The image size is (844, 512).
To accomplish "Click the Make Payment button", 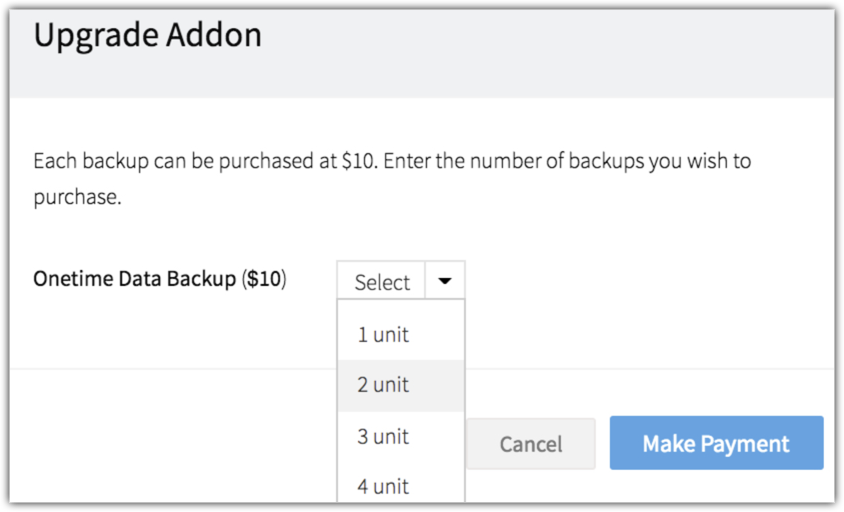I will tap(716, 444).
